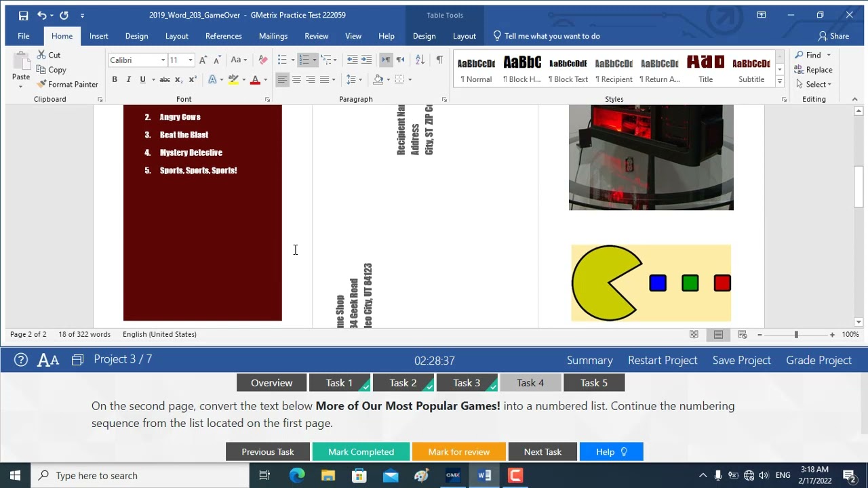Toggle Bold formatting
The height and width of the screenshot is (488, 868).
coord(115,79)
